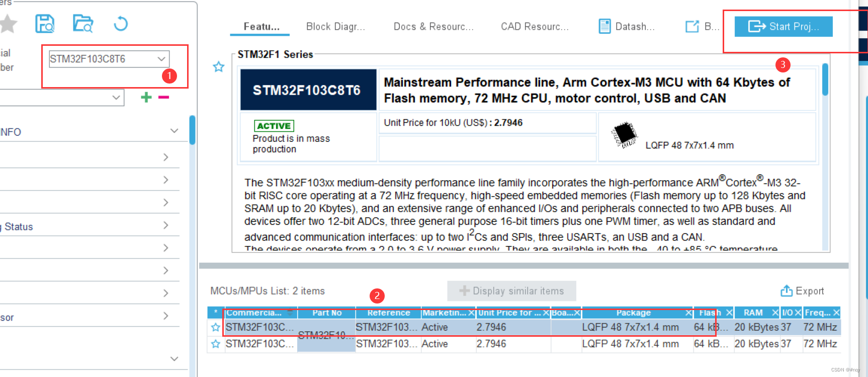Click the Export upload icon
The image size is (868, 377).
pyautogui.click(x=786, y=290)
